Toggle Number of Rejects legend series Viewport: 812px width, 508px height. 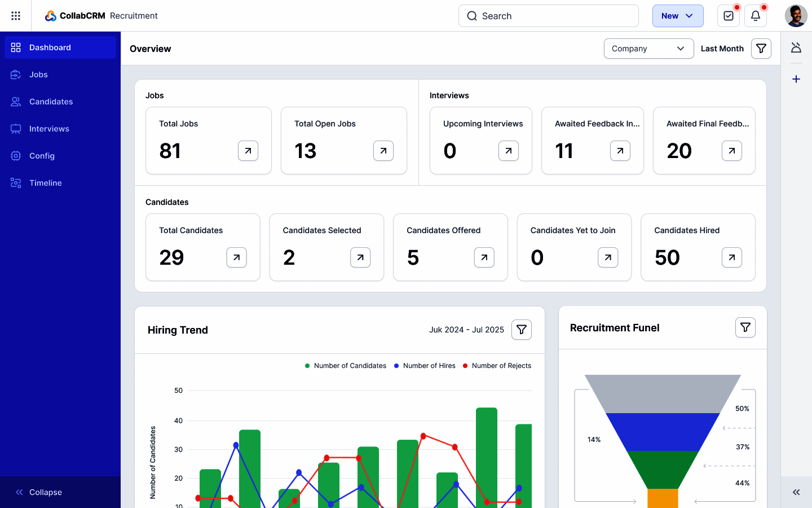[497, 366]
